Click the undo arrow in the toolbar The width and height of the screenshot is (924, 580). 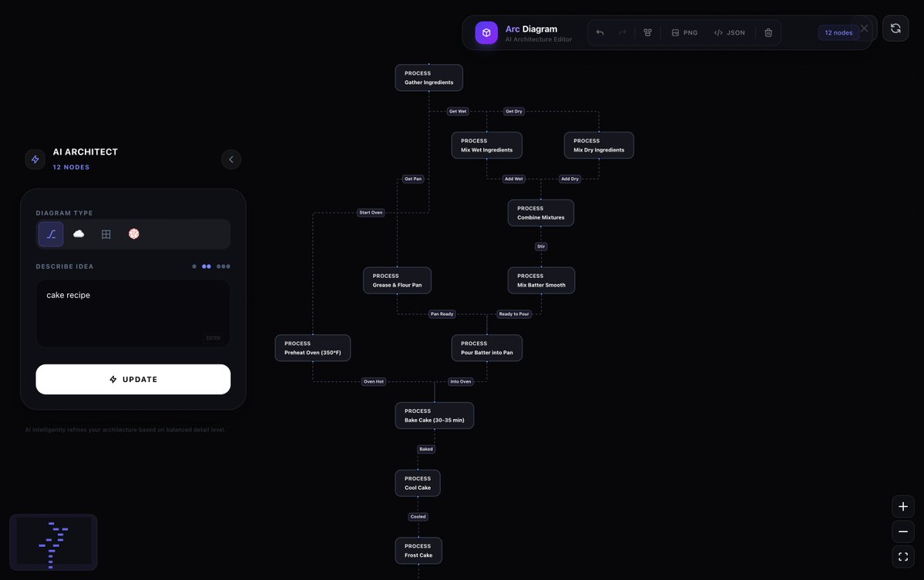tap(600, 32)
